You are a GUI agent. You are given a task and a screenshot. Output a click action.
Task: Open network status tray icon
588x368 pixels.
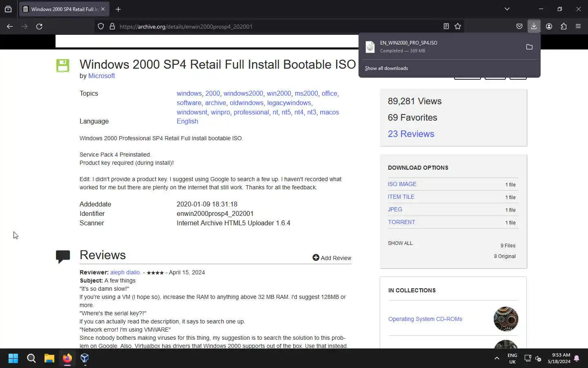[528, 359]
